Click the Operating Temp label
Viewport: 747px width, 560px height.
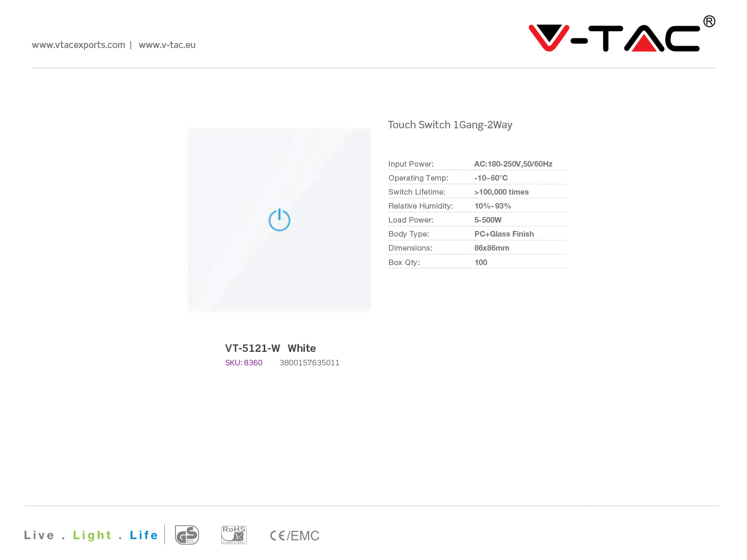pyautogui.click(x=418, y=178)
